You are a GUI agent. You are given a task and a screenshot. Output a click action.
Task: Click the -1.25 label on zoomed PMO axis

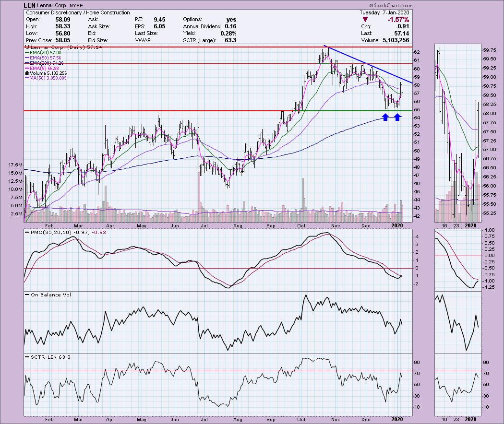(x=489, y=287)
